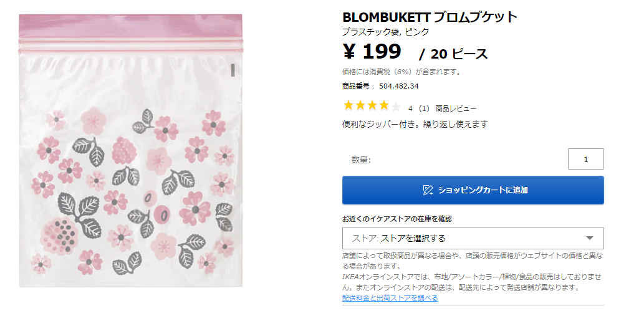Click the BLOMBUKETT ブロムブケット product title
This screenshot has width=644, height=326.
coord(430,17)
